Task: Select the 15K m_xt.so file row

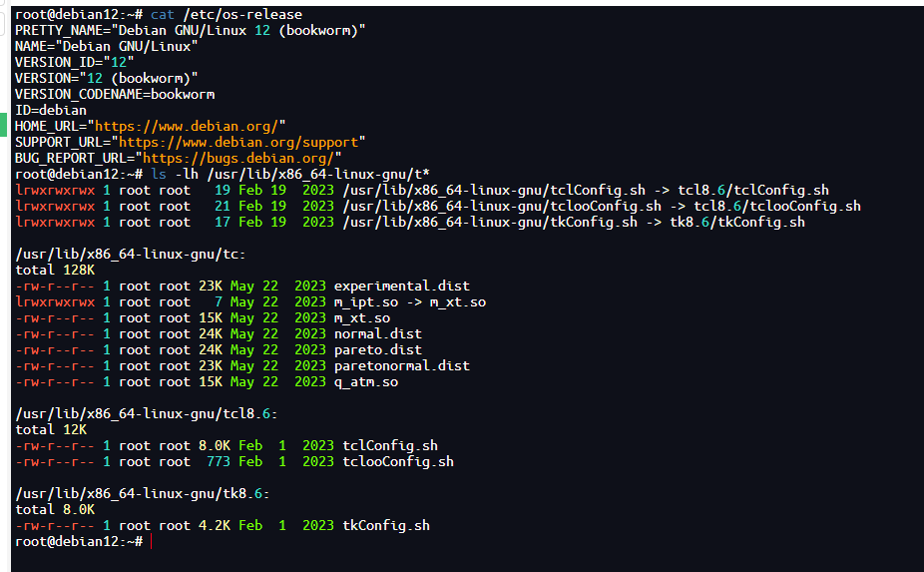Action: click(203, 317)
